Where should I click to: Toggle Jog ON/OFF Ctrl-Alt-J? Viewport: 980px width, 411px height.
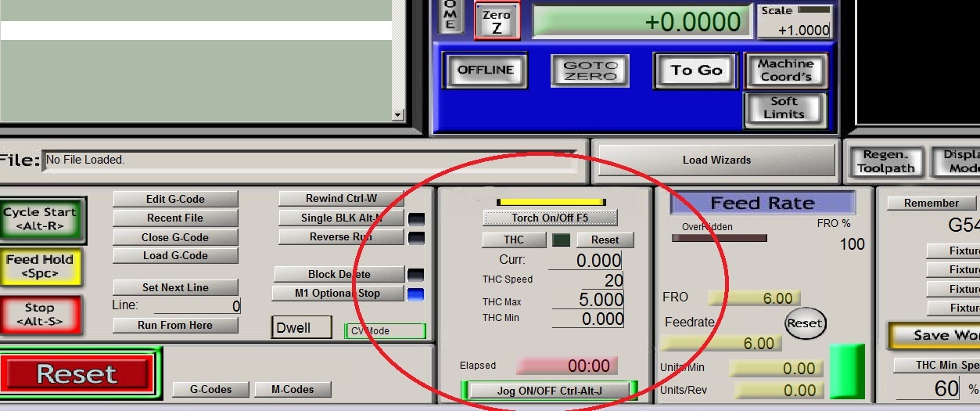[x=550, y=391]
